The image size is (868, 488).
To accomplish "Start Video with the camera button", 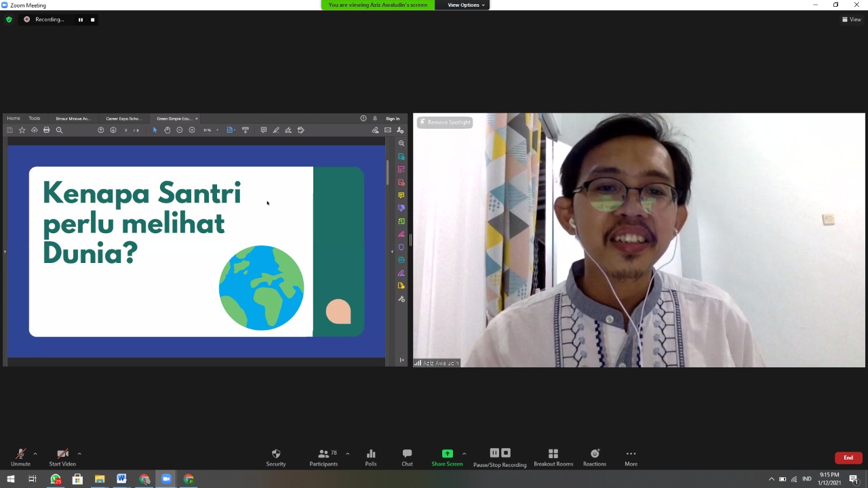I will (x=62, y=457).
